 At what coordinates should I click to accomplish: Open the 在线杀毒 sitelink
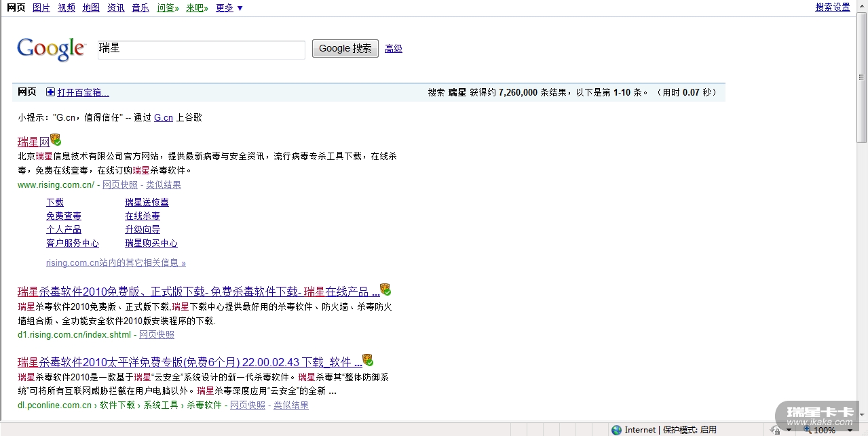pos(143,216)
